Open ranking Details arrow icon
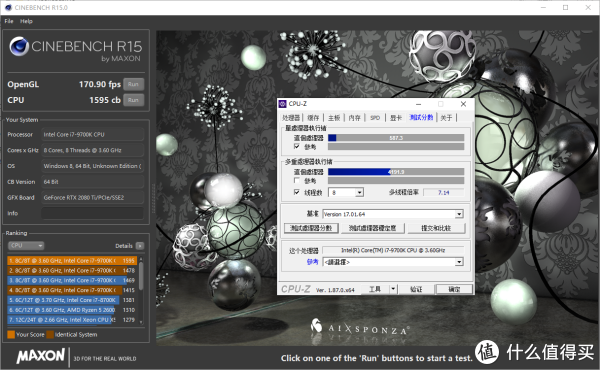This screenshot has height=370, width=600. 140,246
